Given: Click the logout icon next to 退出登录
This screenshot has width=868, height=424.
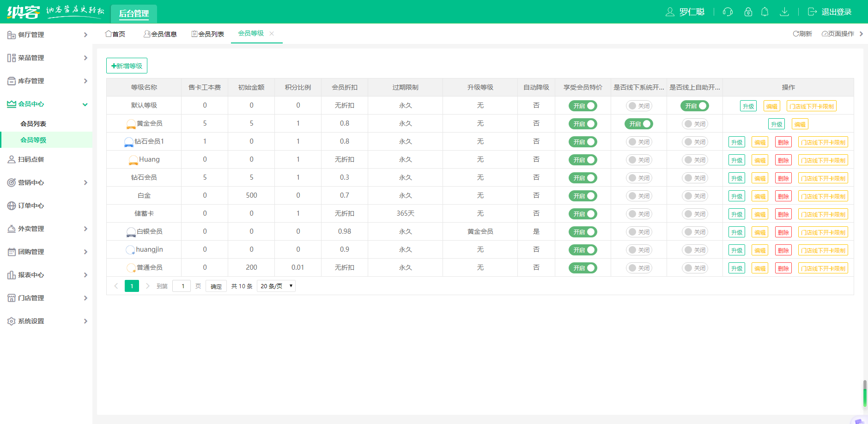Looking at the screenshot, I should pyautogui.click(x=812, y=12).
